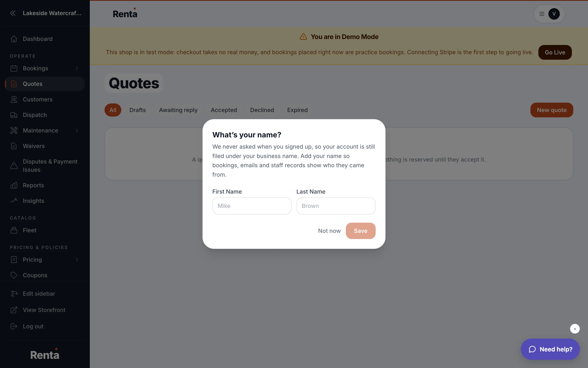Switch to the Accepted tab
Screen dimensions: 588x368
[x=224, y=110]
